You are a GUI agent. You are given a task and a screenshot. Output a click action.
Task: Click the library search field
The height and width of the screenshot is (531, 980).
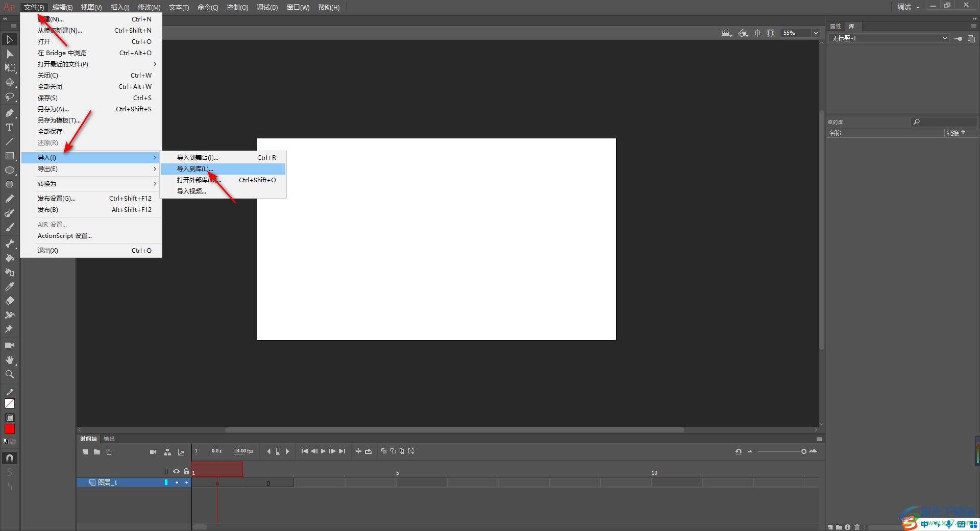pyautogui.click(x=944, y=122)
